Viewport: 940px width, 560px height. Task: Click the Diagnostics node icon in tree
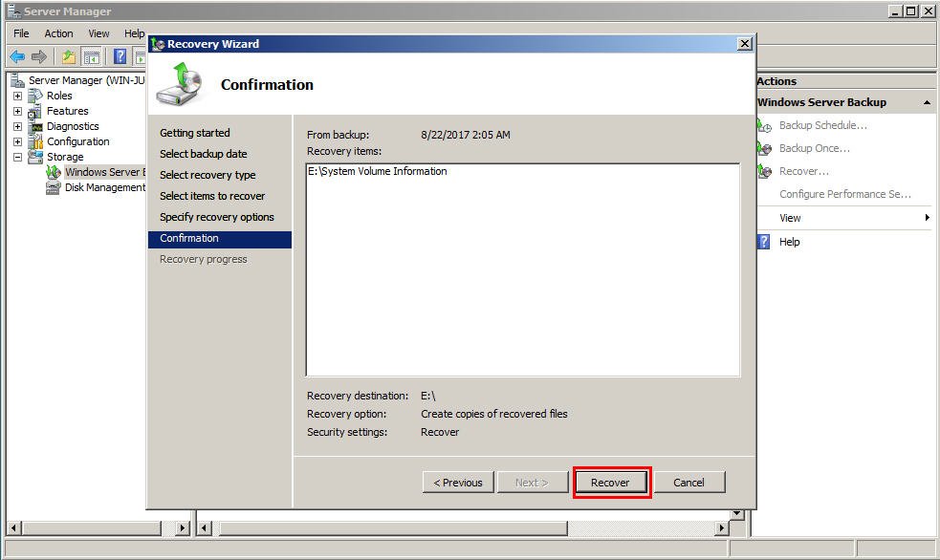click(x=36, y=127)
